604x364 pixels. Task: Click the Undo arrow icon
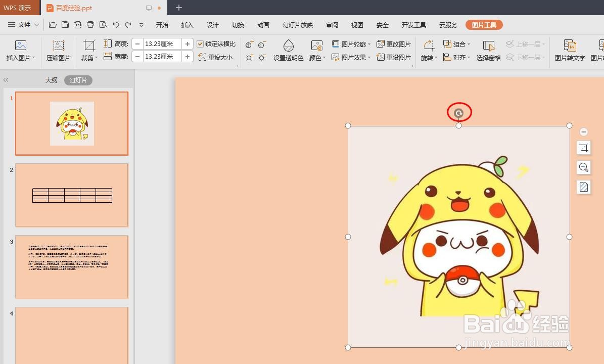point(116,25)
